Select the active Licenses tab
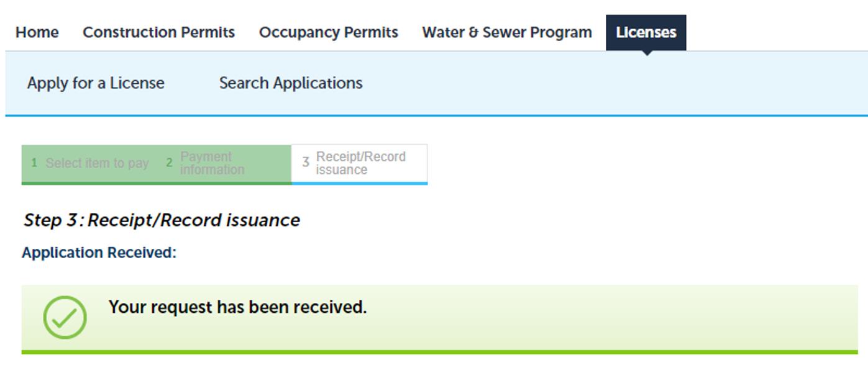Image resolution: width=868 pixels, height=368 pixels. pos(646,32)
